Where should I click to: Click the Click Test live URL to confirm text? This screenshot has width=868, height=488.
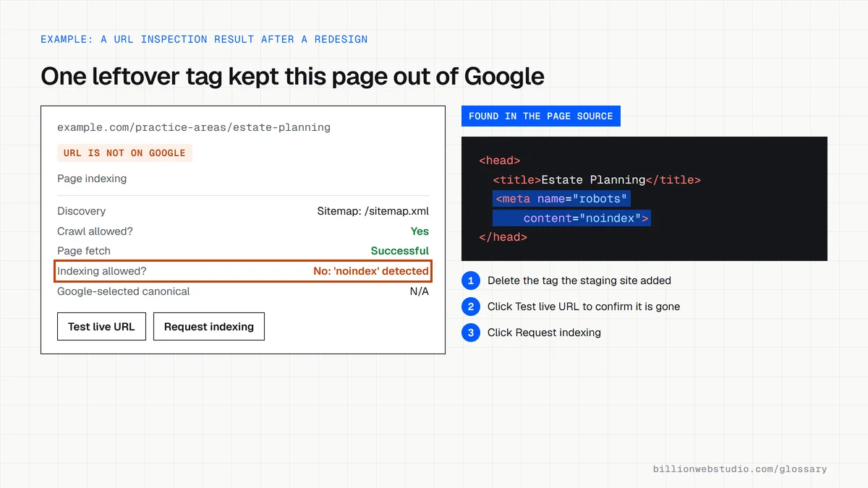pos(584,307)
